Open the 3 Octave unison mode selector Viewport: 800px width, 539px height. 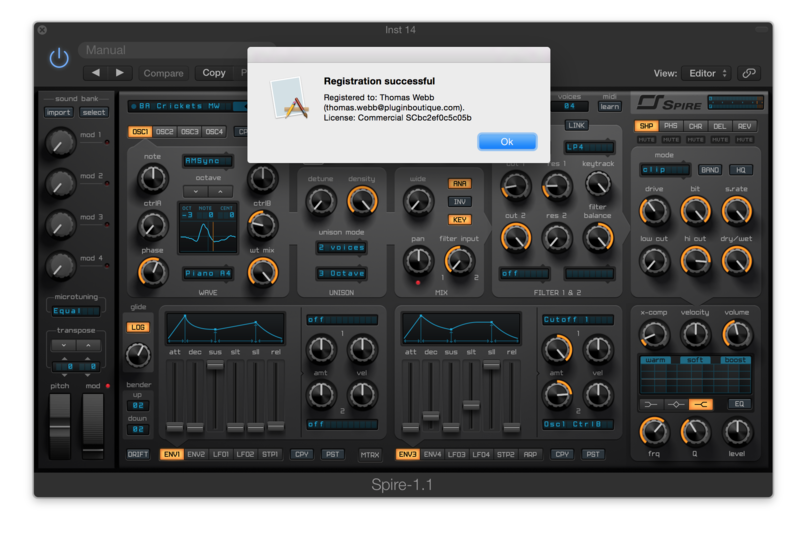341,274
